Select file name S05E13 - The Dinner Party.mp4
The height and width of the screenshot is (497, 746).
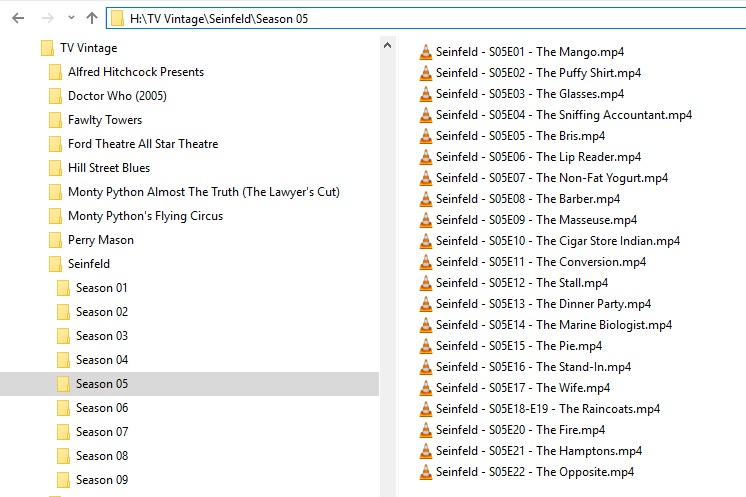543,304
